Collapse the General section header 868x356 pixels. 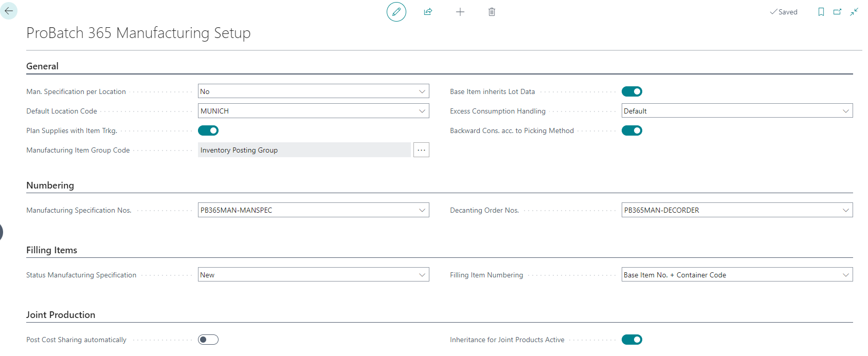coord(42,66)
